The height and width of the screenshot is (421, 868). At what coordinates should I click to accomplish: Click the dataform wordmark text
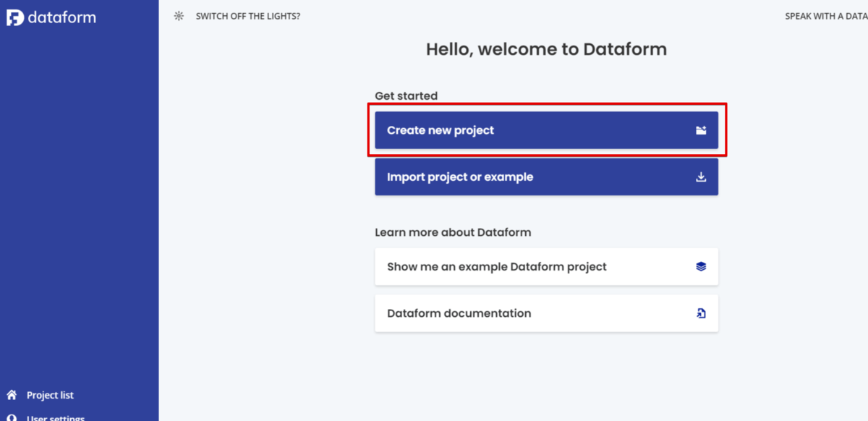click(x=61, y=17)
